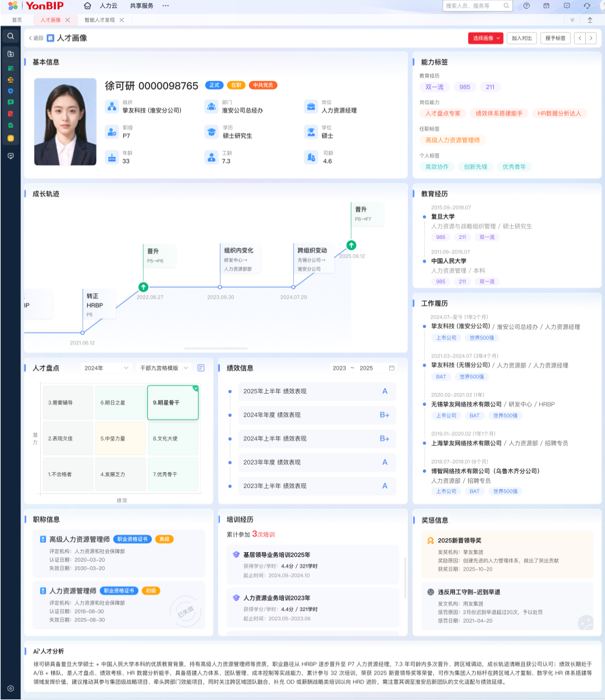
Task: Open the list icon beside 干部九宫格模版
Action: [201, 368]
